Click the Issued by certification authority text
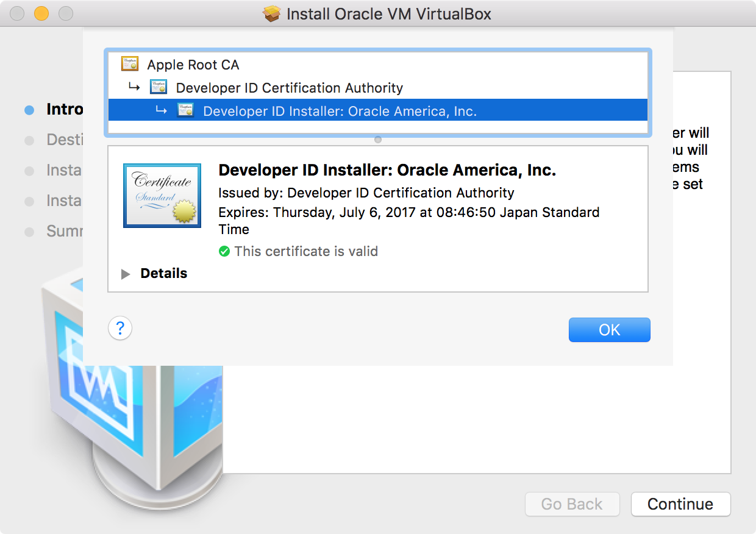The image size is (756, 534). (366, 193)
